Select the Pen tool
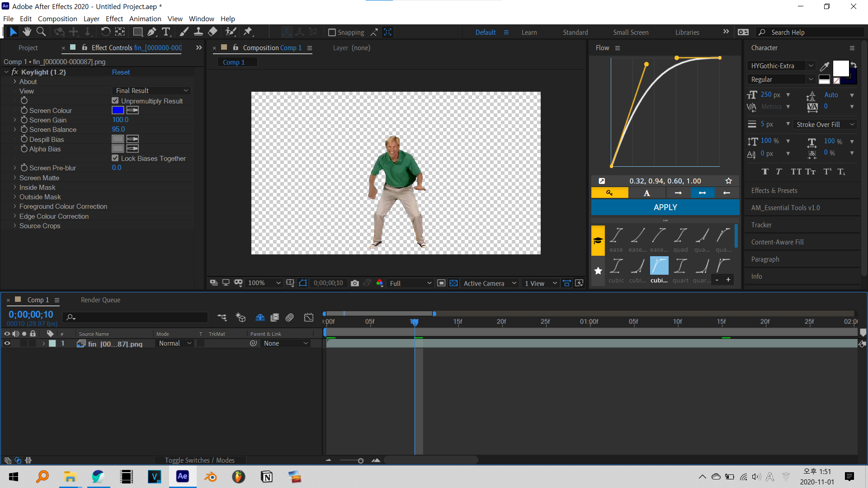This screenshot has height=488, width=868. tap(152, 32)
